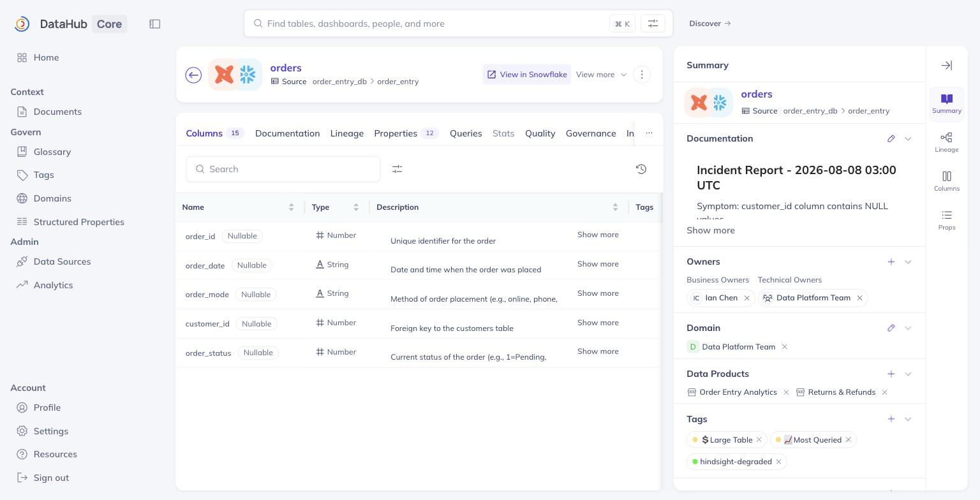Expand the View more dropdown
980x500 pixels.
pyautogui.click(x=601, y=75)
